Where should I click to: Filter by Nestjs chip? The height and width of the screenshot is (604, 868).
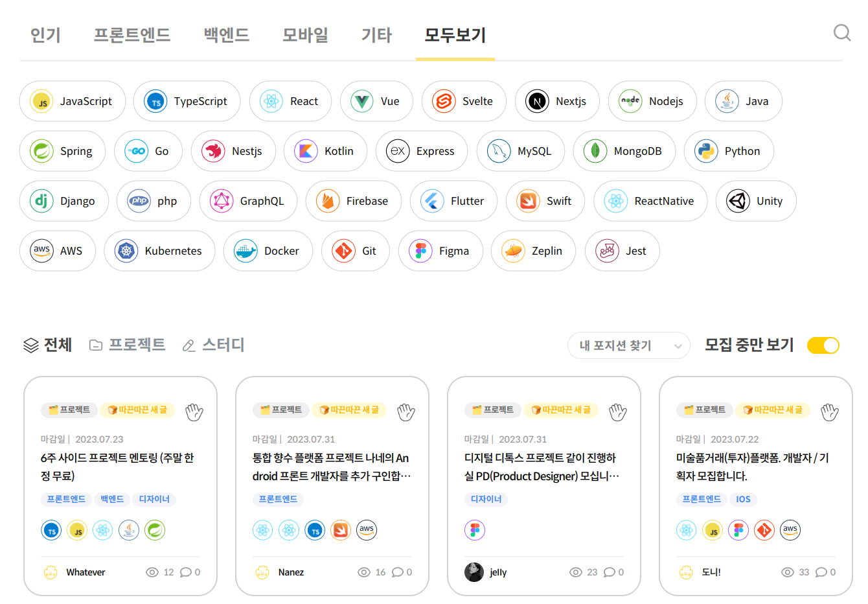pos(233,151)
